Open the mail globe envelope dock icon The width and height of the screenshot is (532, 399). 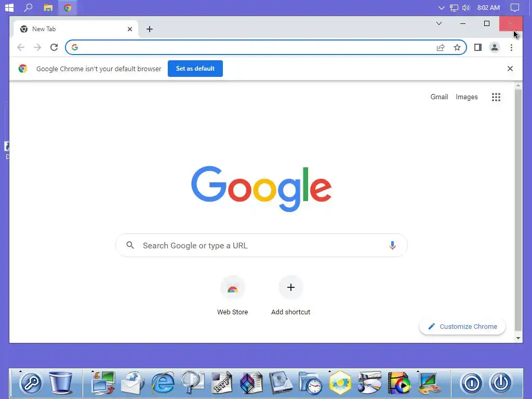[132, 383]
